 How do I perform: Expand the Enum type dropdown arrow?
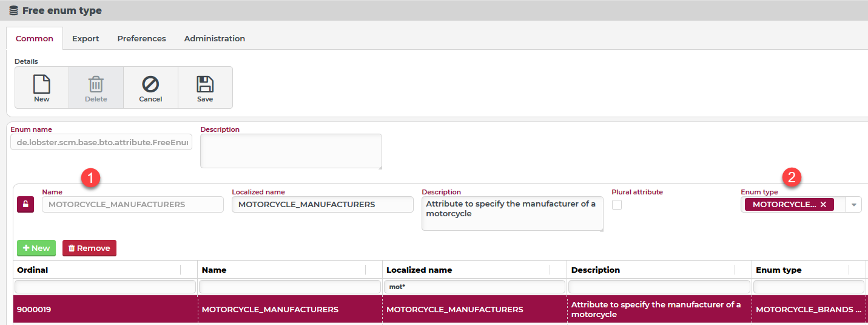[x=854, y=205]
